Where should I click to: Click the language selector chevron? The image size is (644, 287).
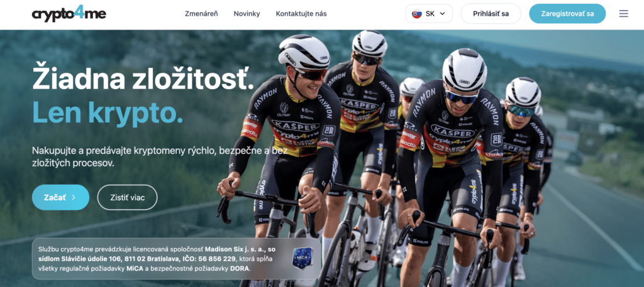[x=442, y=14]
